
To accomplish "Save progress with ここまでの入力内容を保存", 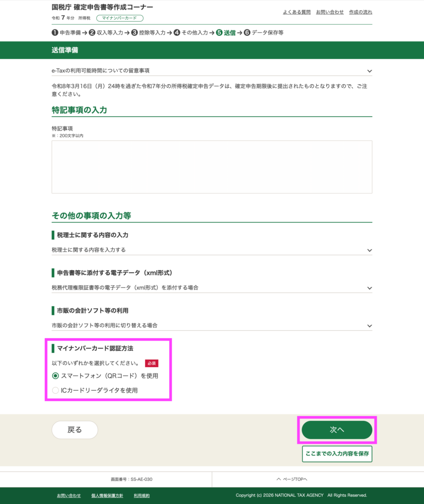I will (337, 454).
